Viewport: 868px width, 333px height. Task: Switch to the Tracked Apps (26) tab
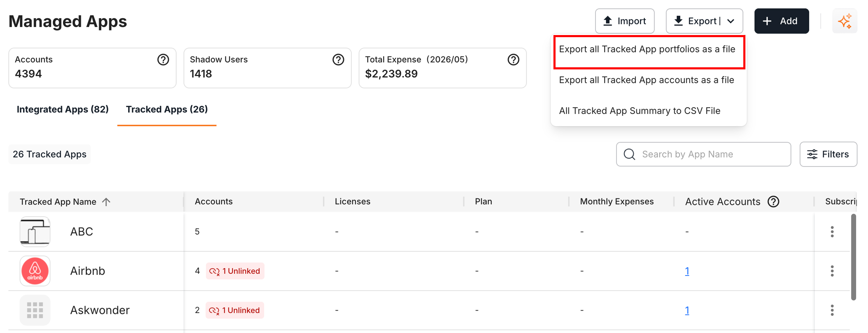pyautogui.click(x=167, y=109)
